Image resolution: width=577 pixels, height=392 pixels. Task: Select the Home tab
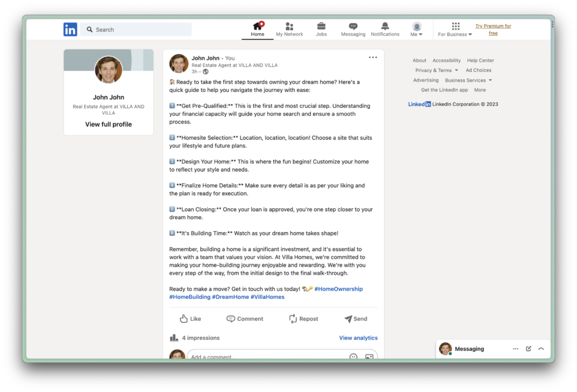click(x=257, y=28)
